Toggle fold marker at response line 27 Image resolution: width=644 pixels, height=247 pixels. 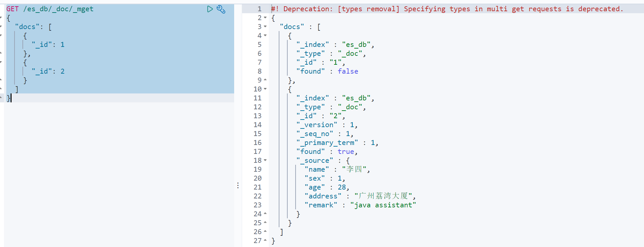(265, 241)
